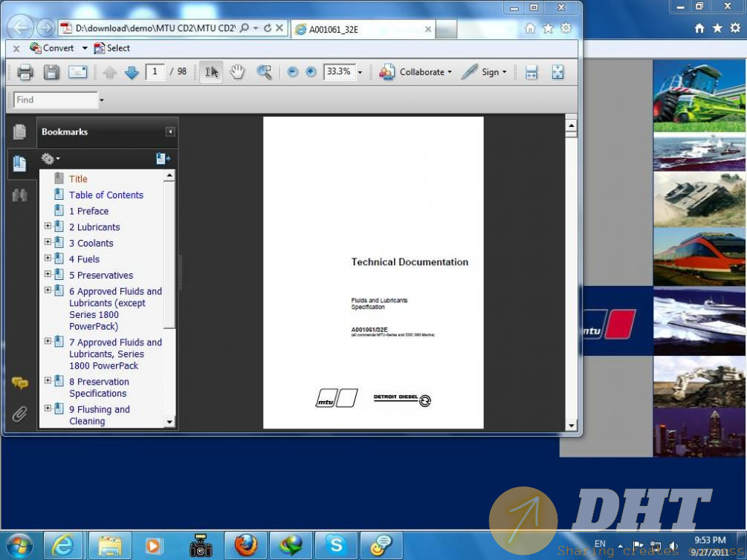Open the Bookmarks navigation panel icon
The width and height of the screenshot is (747, 560).
click(19, 163)
